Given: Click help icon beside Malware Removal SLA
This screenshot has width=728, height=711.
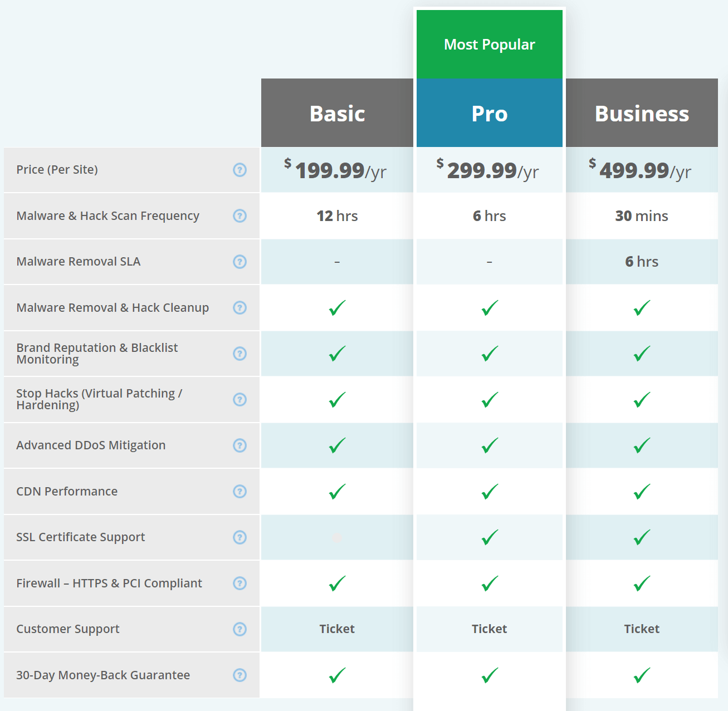Looking at the screenshot, I should 240,262.
